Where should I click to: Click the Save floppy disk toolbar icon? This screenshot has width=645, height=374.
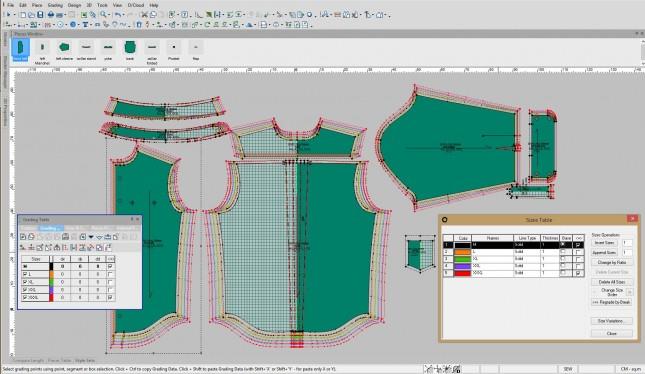40,15
